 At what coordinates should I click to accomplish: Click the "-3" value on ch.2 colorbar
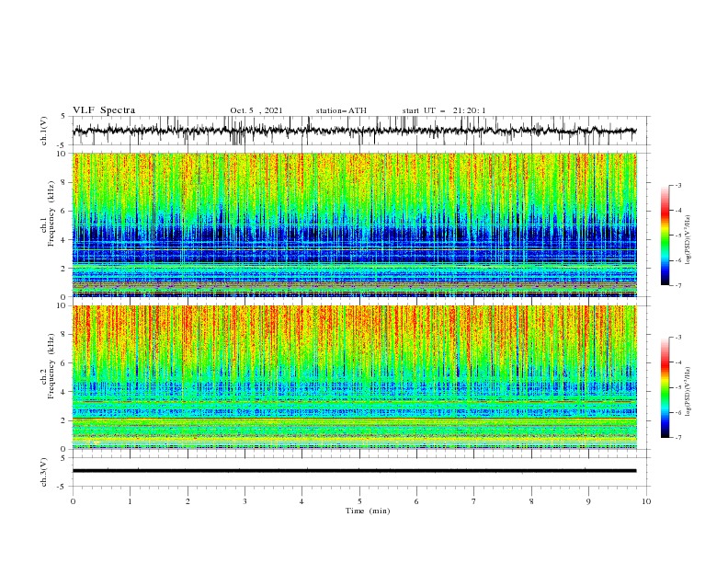coord(678,338)
